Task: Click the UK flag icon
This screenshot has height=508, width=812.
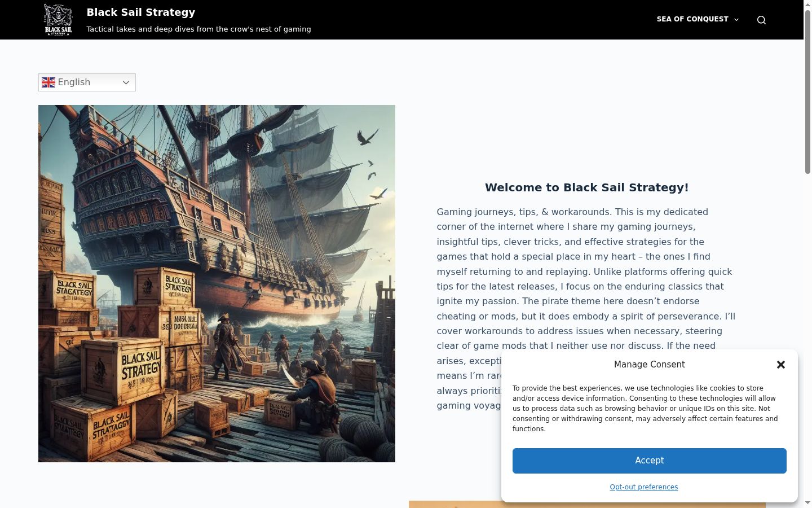Action: pyautogui.click(x=48, y=82)
